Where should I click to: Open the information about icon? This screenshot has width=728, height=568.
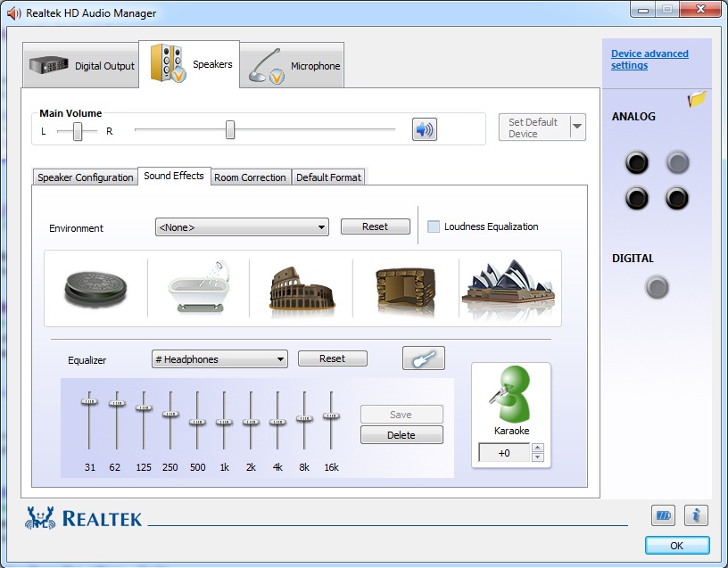point(696,515)
